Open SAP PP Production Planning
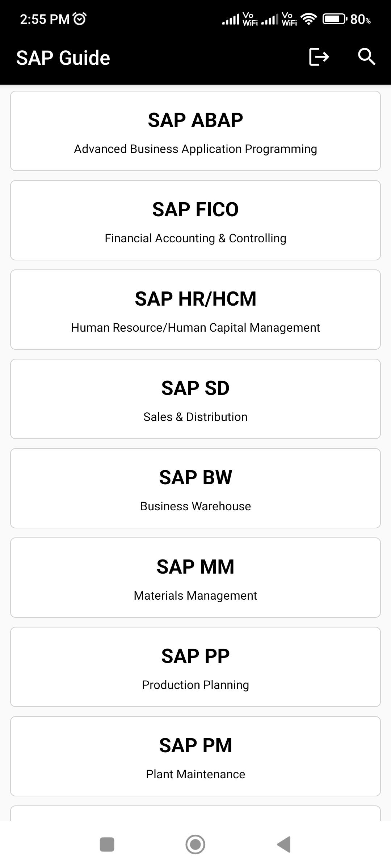 [x=195, y=667]
